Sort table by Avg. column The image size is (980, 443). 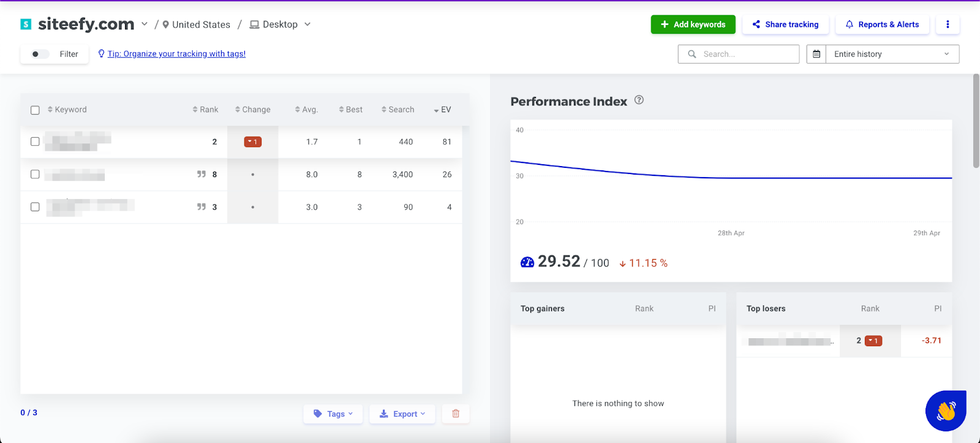(x=306, y=110)
